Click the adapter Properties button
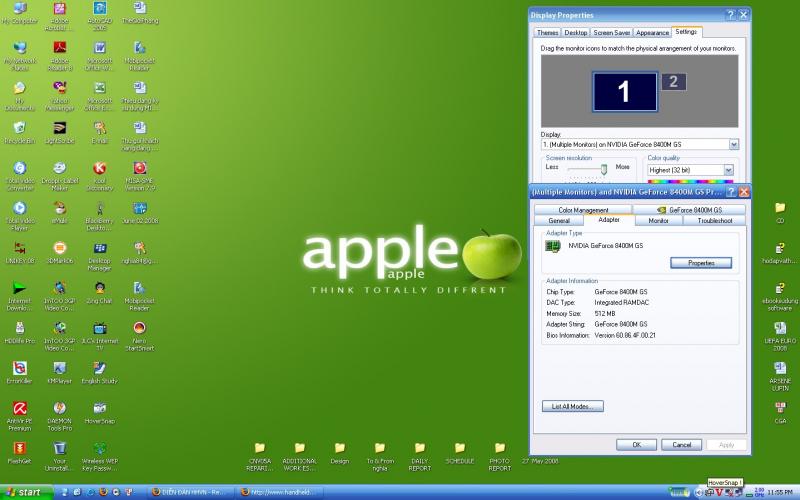This screenshot has width=800, height=500. [x=700, y=262]
